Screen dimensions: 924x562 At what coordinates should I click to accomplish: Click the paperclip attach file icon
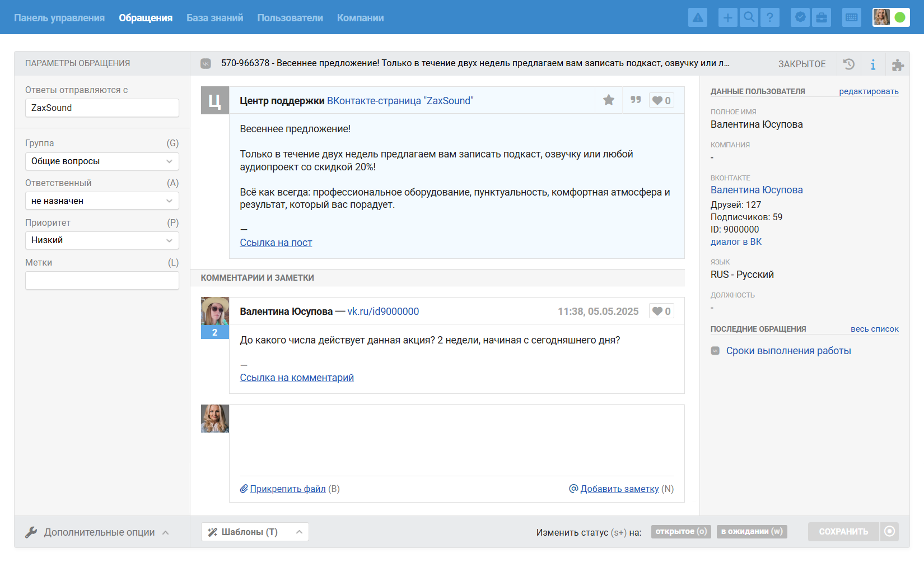(244, 489)
